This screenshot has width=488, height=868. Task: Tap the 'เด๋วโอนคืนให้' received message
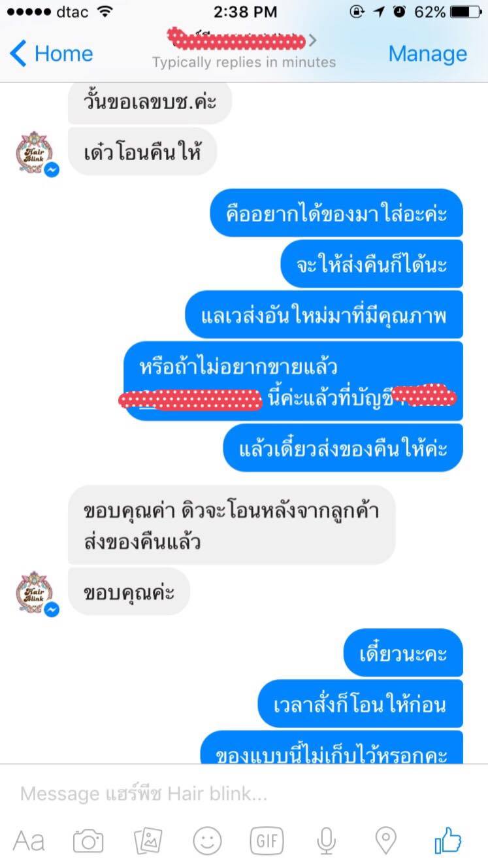[x=142, y=152]
